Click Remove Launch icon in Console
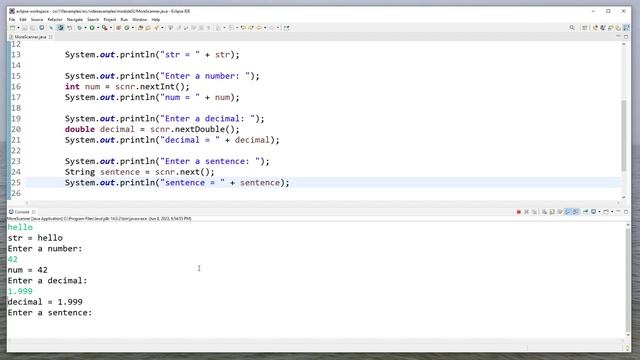 pos(527,212)
